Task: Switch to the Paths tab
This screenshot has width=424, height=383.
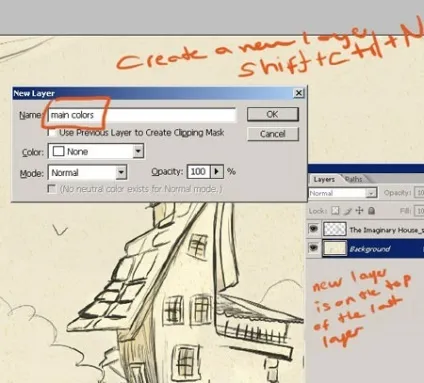Action: [354, 179]
